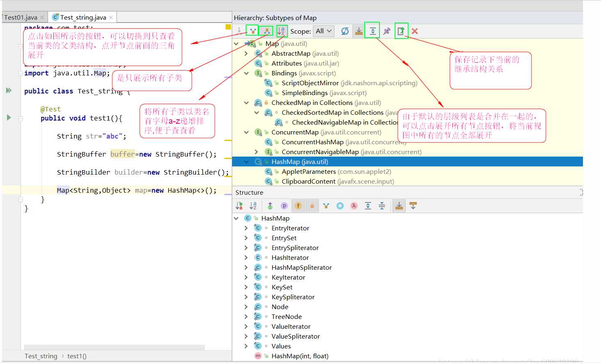Image resolution: width=601 pixels, height=364 pixels.
Task: Click the yellow inspection indicator in the editor
Action: 228,27
